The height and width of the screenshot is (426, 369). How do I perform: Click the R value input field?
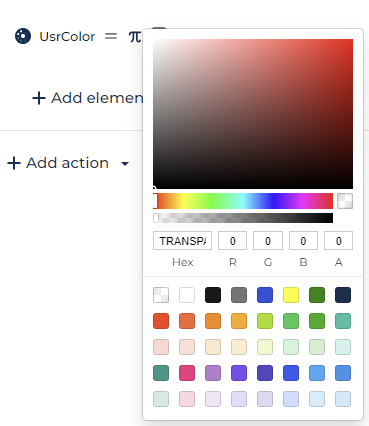[233, 241]
